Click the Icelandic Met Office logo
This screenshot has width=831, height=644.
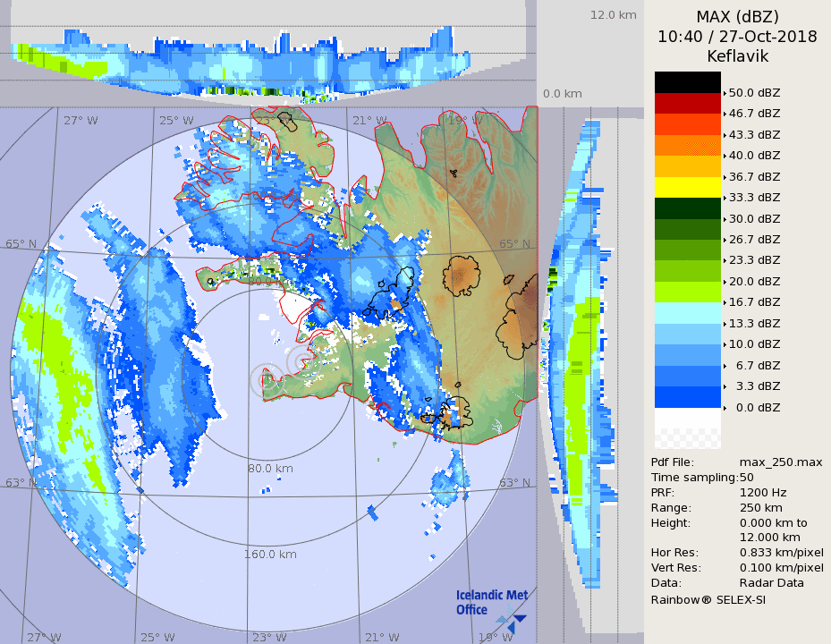pyautogui.click(x=491, y=606)
